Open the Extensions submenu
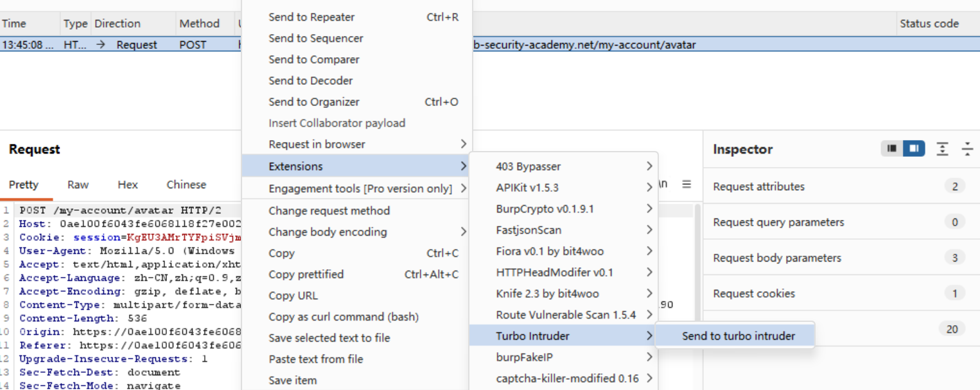The width and height of the screenshot is (980, 390). [x=356, y=166]
